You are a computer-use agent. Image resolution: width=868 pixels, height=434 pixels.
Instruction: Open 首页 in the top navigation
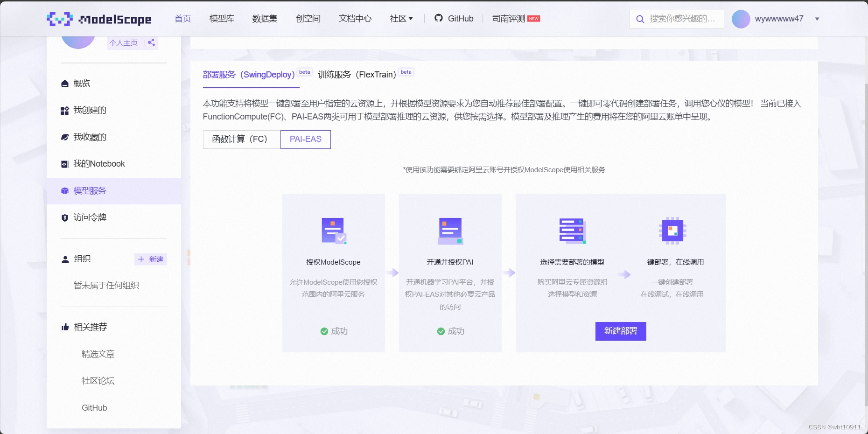(x=183, y=19)
